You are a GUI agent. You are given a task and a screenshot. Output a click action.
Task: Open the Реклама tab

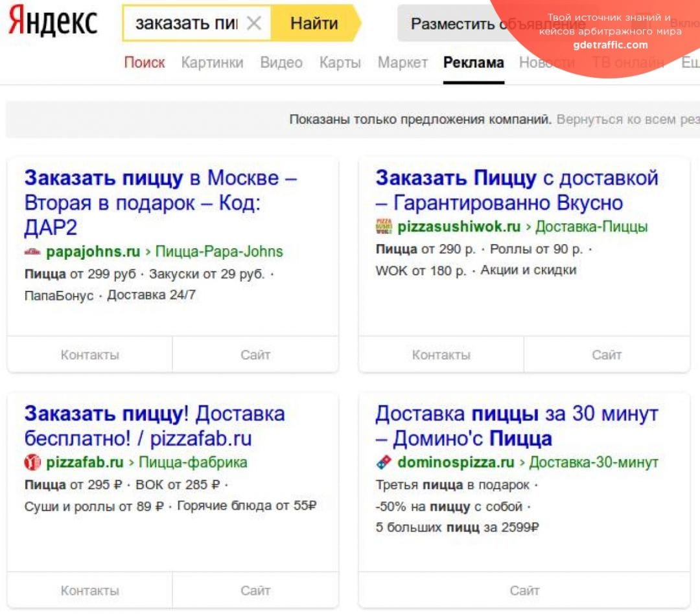point(473,62)
